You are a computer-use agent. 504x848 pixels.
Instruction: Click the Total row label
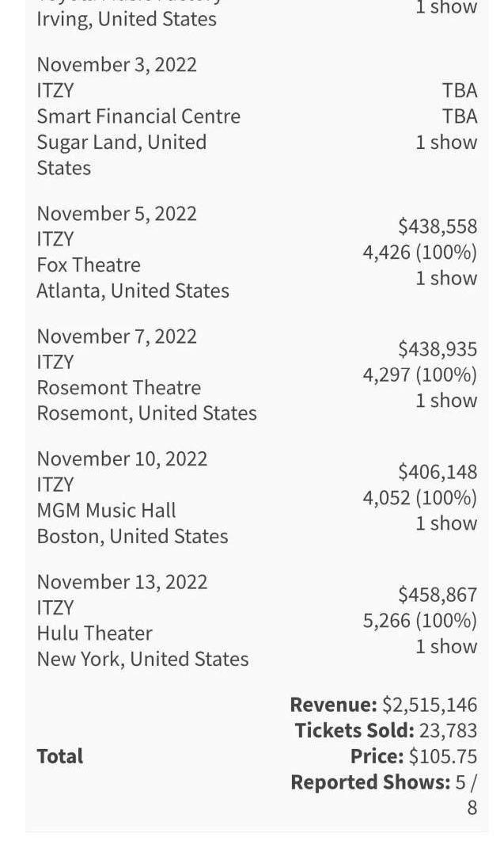(60, 756)
